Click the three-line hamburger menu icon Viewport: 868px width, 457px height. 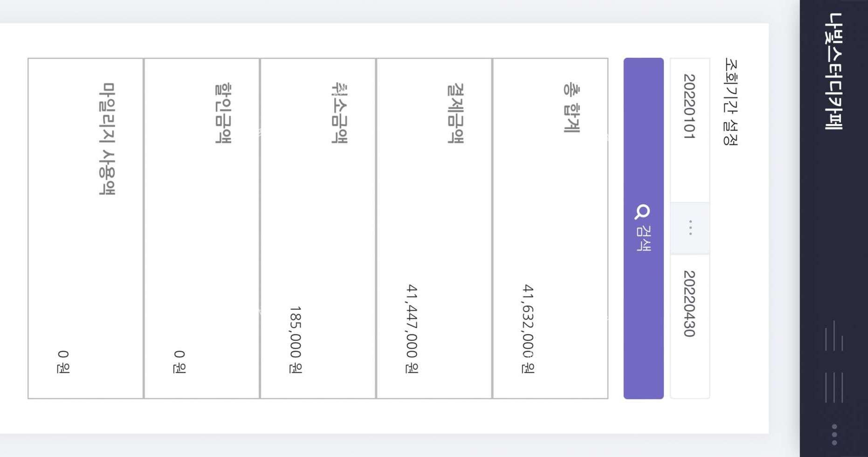(834, 387)
